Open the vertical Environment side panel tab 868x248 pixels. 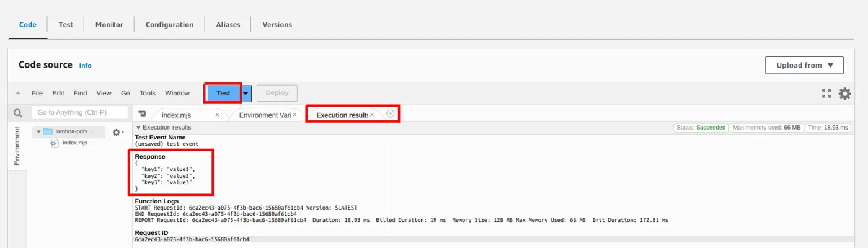(x=17, y=146)
